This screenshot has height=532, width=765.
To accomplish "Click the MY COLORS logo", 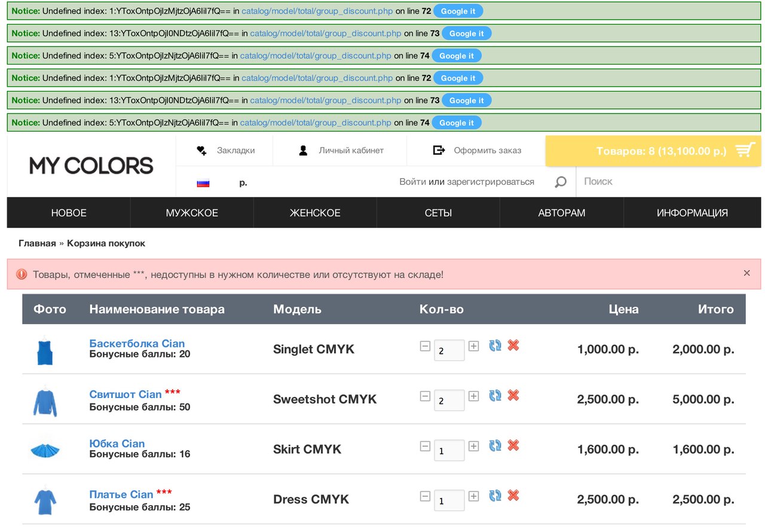I will [91, 166].
